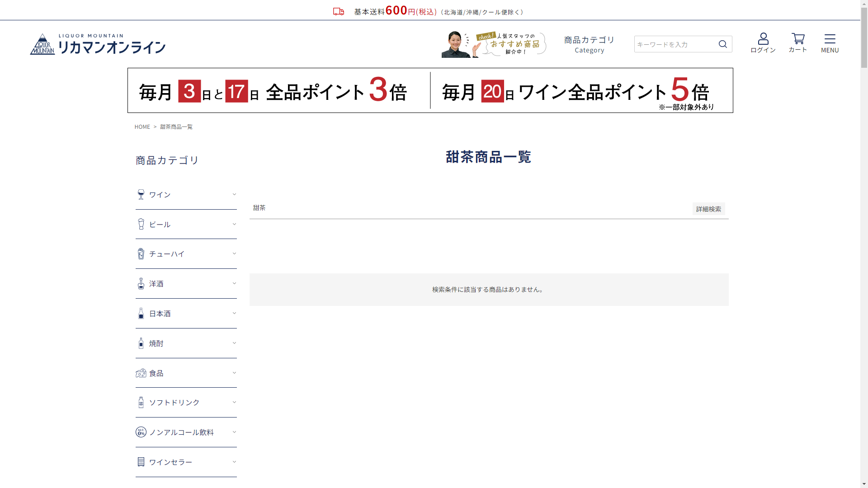Screen dimensions: 868x488
Task: Click the keyword search input field
Action: pos(675,44)
